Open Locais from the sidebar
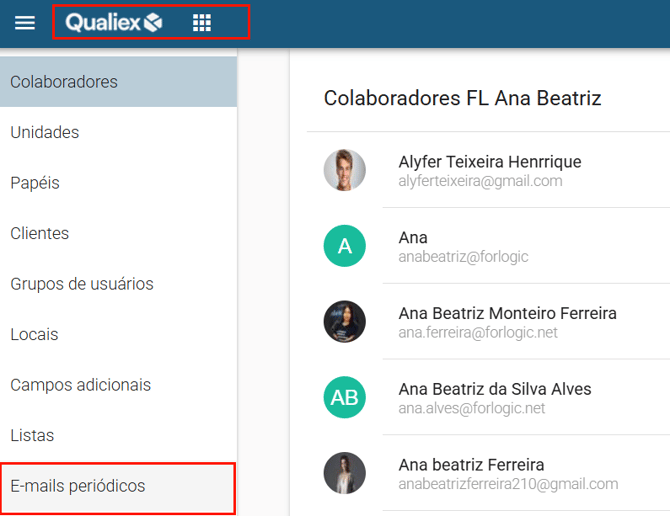670x516 pixels. (x=34, y=334)
